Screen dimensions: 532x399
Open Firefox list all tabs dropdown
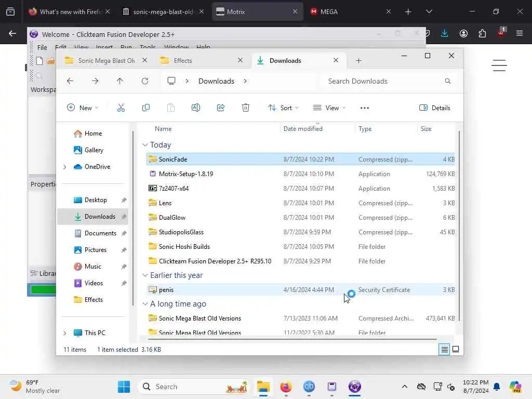pyautogui.click(x=429, y=11)
